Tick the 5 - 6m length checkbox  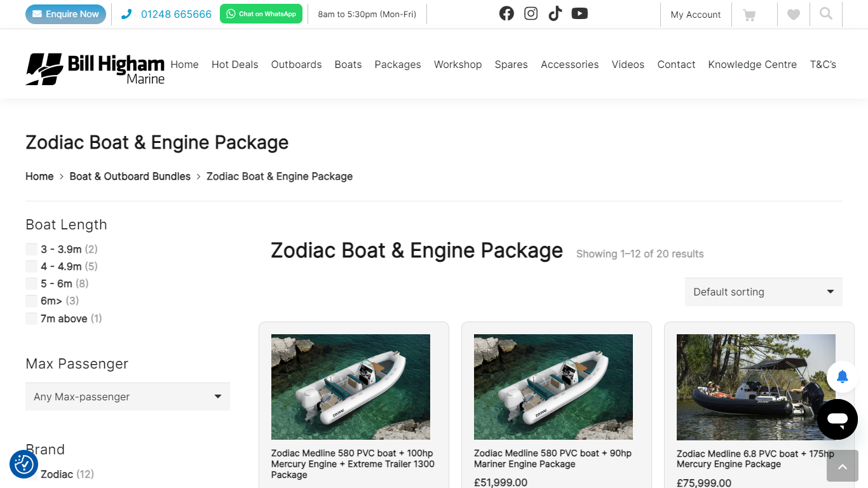coord(31,283)
